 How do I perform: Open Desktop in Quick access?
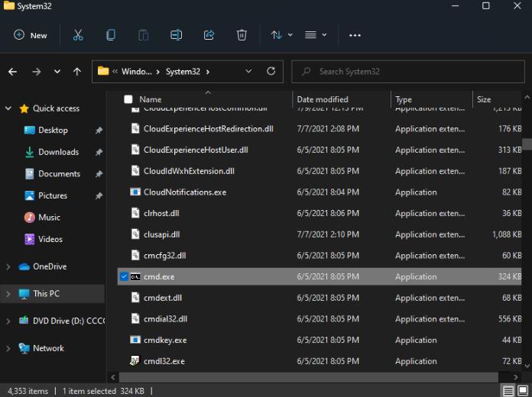click(x=53, y=131)
